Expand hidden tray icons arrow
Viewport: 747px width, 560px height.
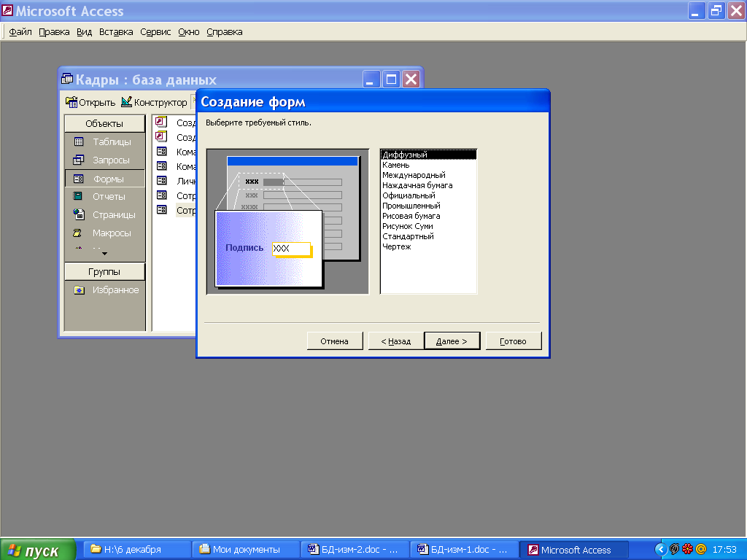(660, 550)
